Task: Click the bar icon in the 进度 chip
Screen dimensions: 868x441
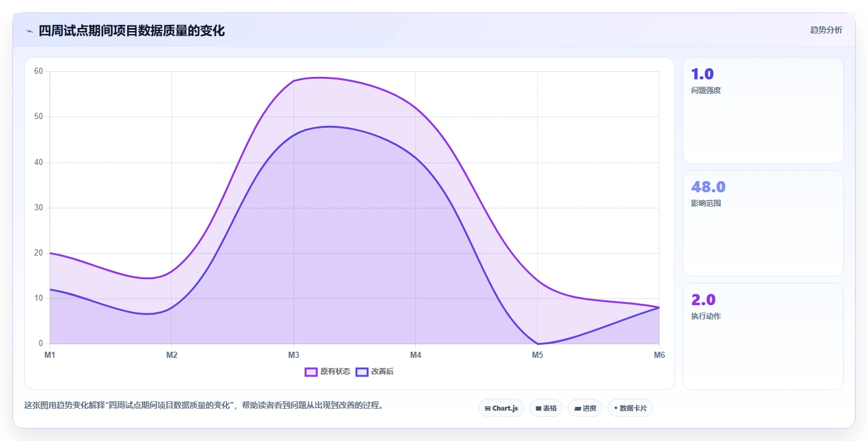Action: tap(578, 408)
